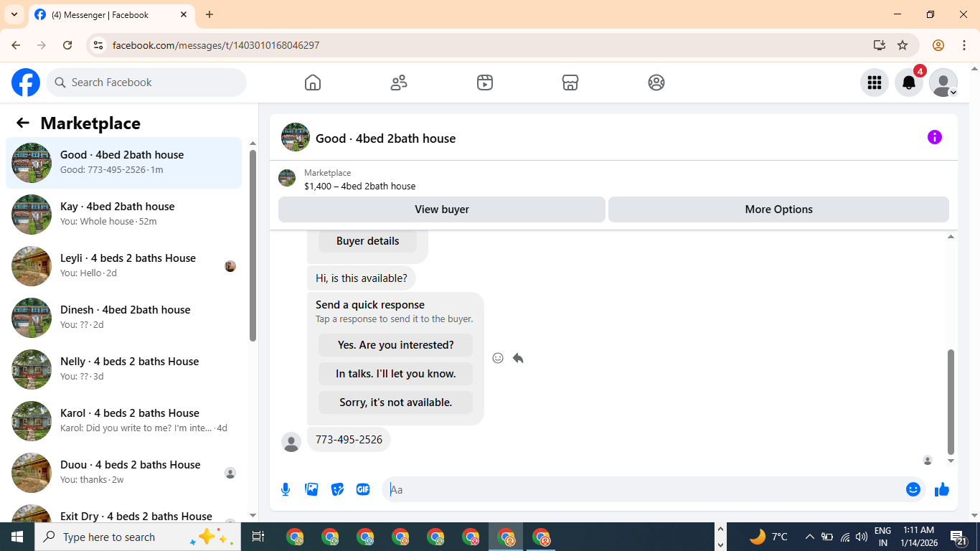Image resolution: width=980 pixels, height=551 pixels.
Task: Open the account profile dropdown
Action: tap(943, 83)
